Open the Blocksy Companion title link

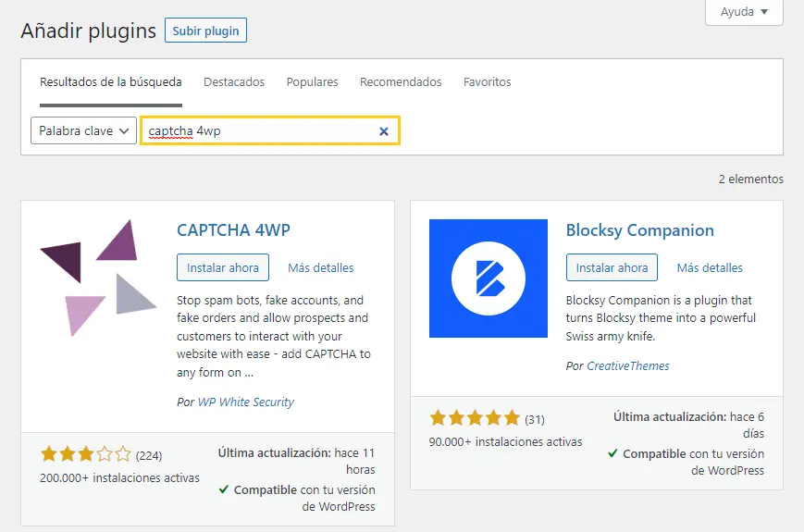tap(639, 230)
